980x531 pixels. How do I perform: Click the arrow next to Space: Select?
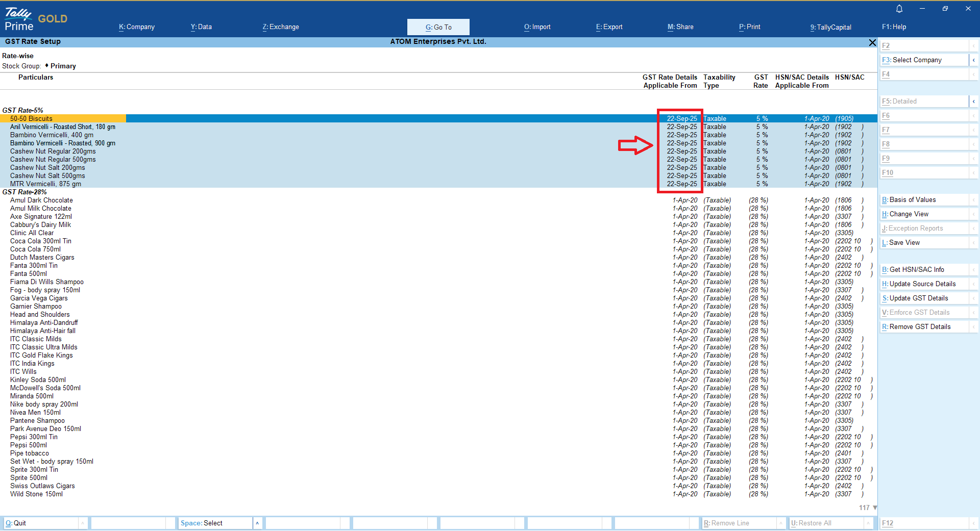pyautogui.click(x=257, y=523)
